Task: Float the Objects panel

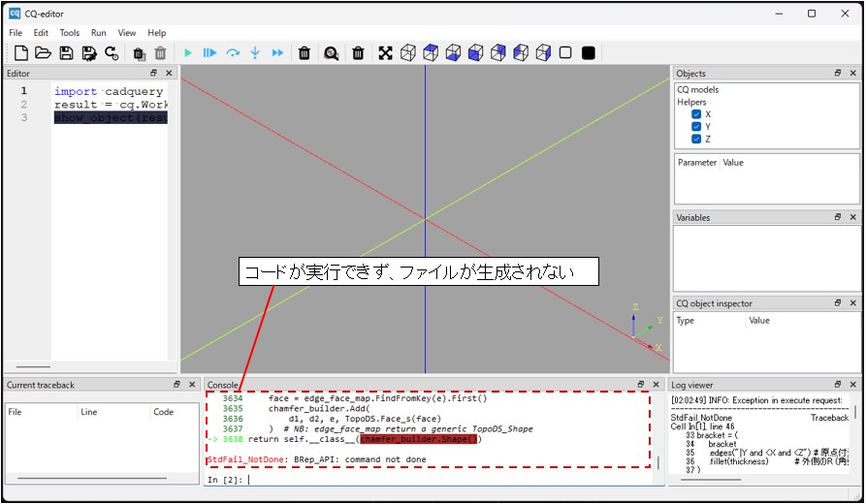Action: click(x=838, y=74)
